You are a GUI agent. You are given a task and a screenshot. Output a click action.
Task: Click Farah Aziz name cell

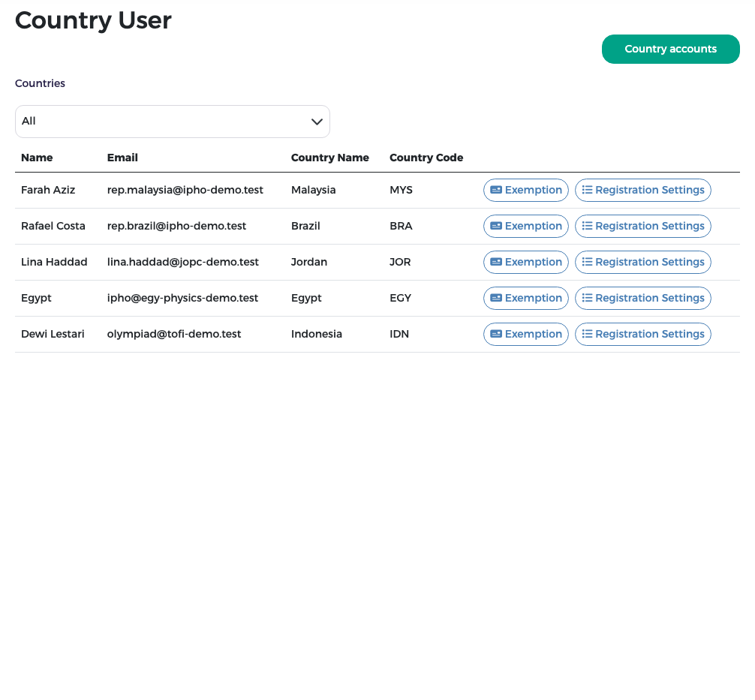(x=48, y=190)
